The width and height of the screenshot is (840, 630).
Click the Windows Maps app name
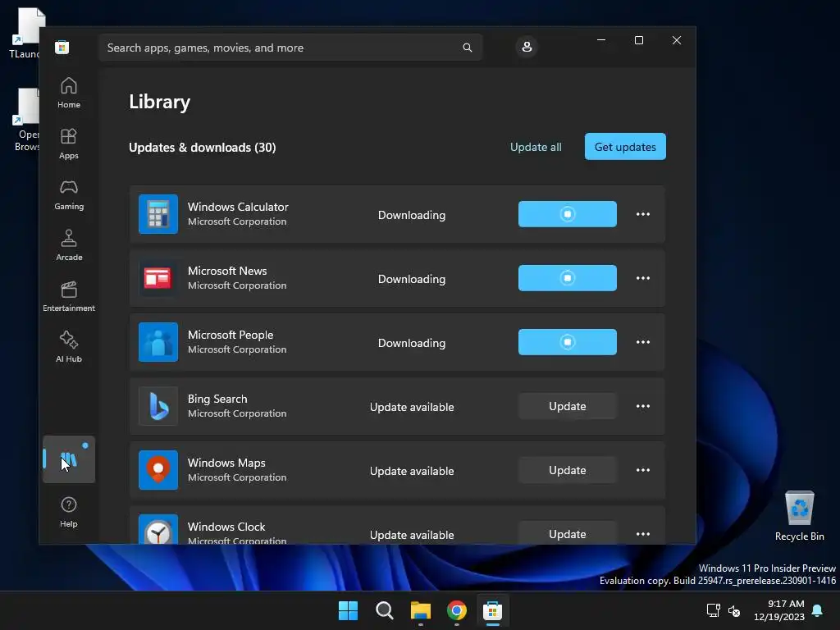226,463
